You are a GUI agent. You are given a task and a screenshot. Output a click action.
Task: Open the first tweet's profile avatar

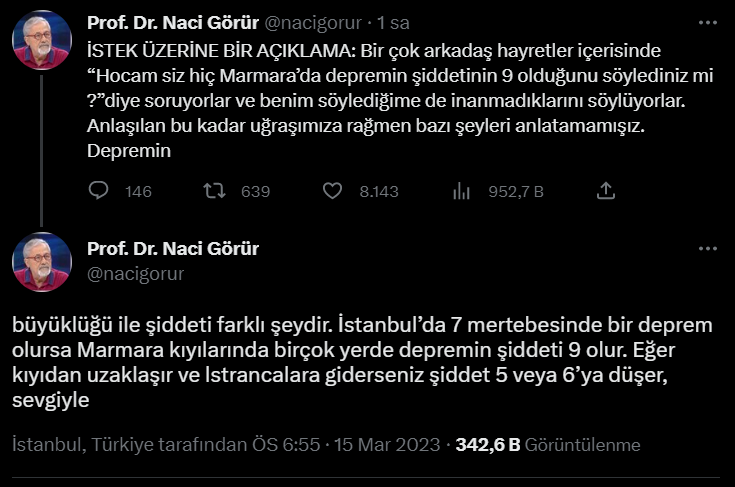(41, 41)
